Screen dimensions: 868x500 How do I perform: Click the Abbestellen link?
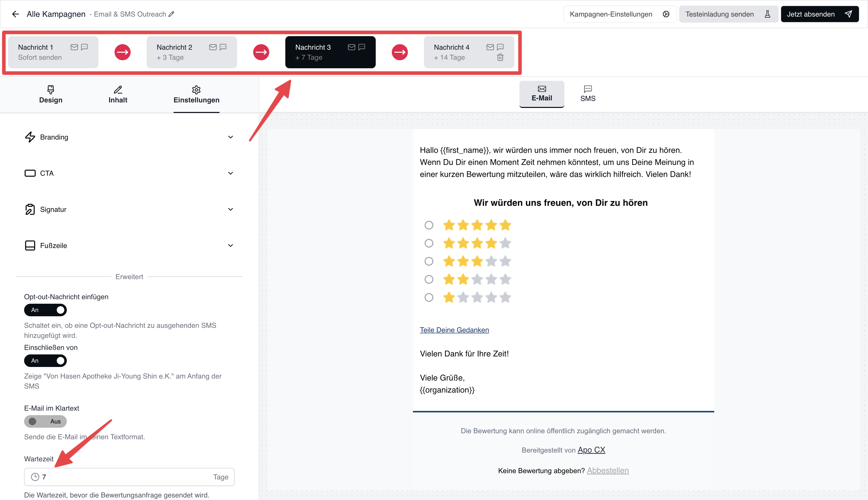(608, 470)
